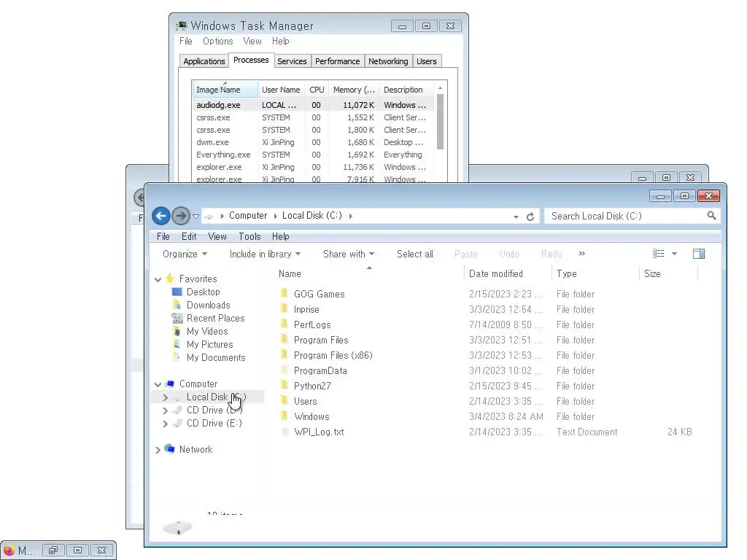Click the Favorites star icon
Screen dimensions: 747x560
pos(169,279)
